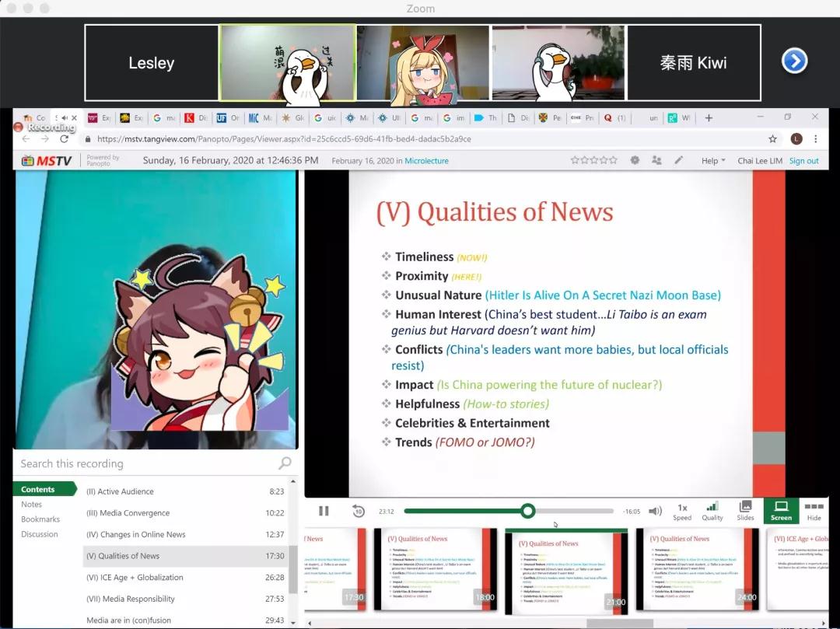Open the Bookmarks tab

pos(40,519)
